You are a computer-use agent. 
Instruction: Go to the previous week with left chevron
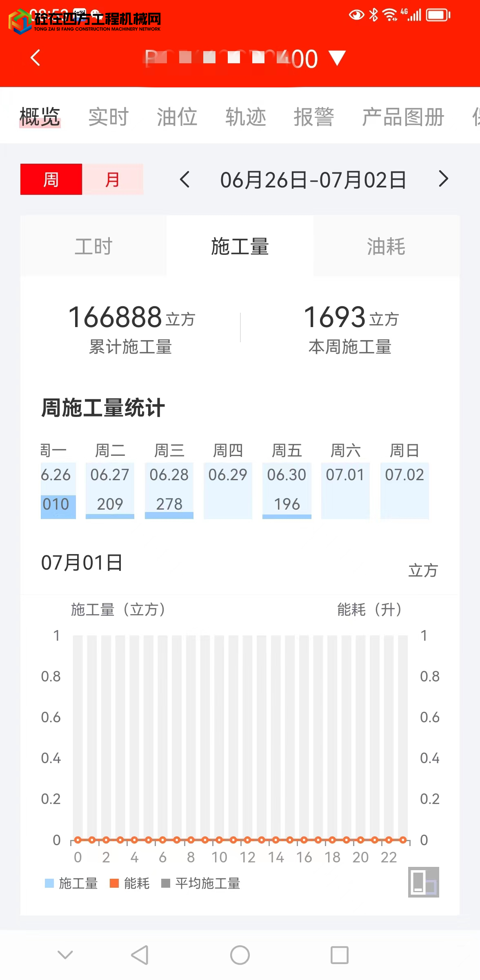(185, 179)
